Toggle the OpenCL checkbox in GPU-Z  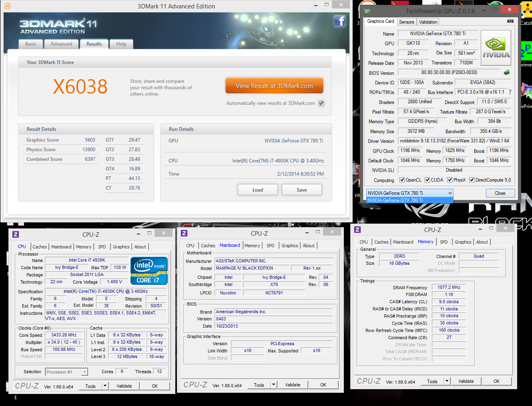[x=402, y=180]
